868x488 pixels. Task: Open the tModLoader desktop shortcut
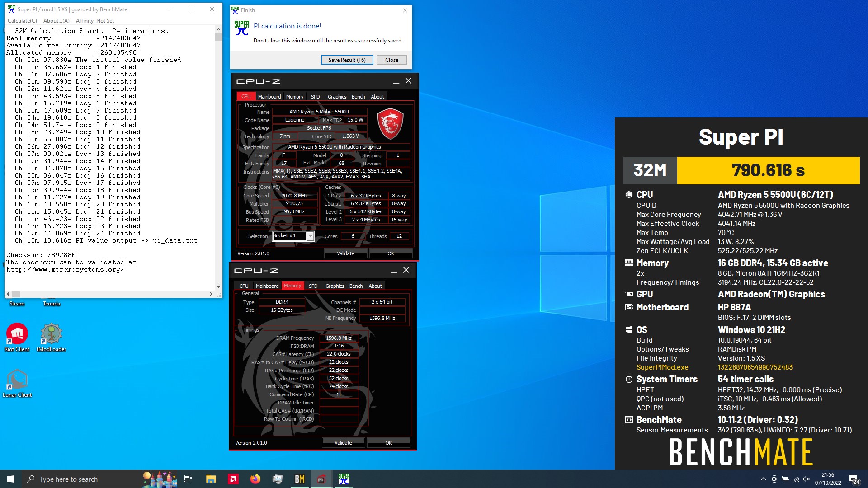[x=52, y=338]
